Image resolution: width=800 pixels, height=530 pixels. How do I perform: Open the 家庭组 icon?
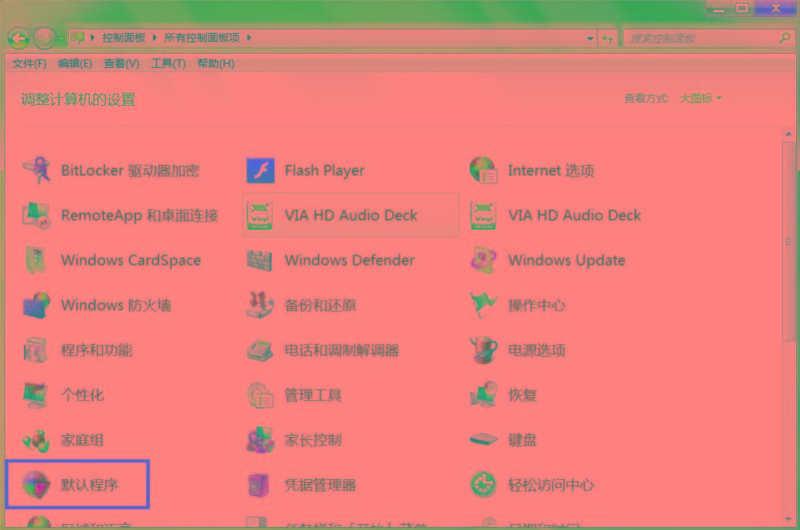[x=36, y=440]
